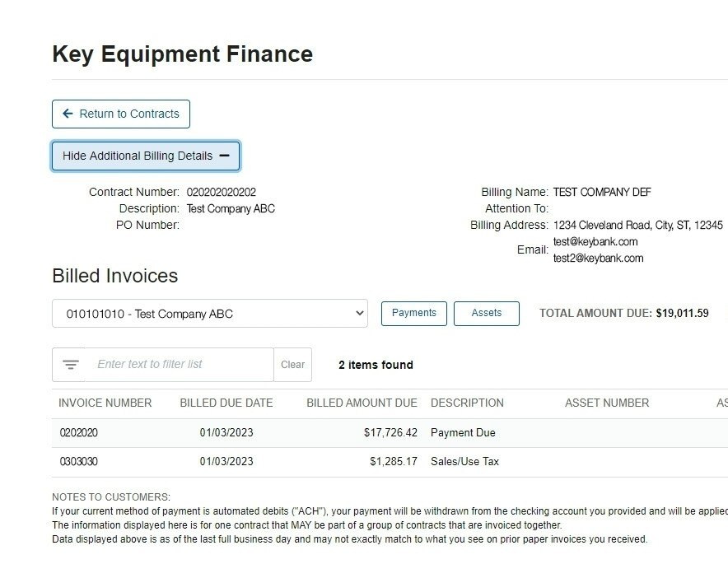
Task: Click the filter list text field
Action: click(x=180, y=365)
